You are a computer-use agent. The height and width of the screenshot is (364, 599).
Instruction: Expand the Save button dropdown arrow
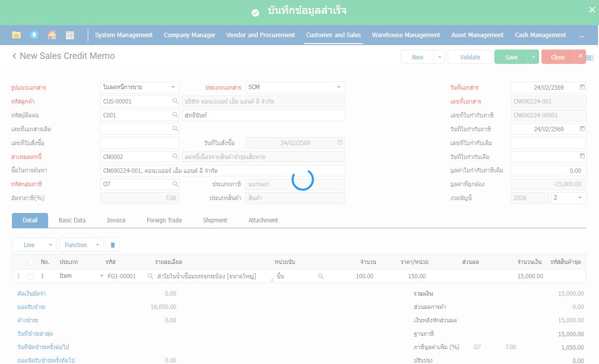click(x=533, y=57)
